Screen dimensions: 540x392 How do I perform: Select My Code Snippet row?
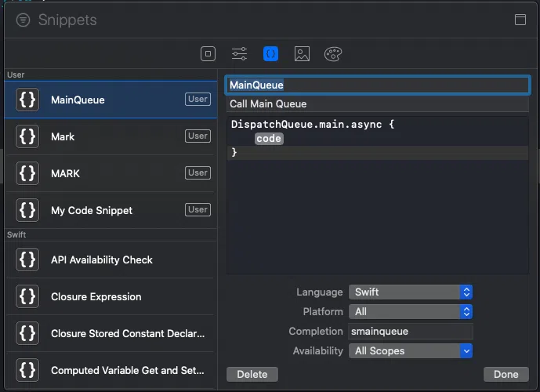[111, 210]
